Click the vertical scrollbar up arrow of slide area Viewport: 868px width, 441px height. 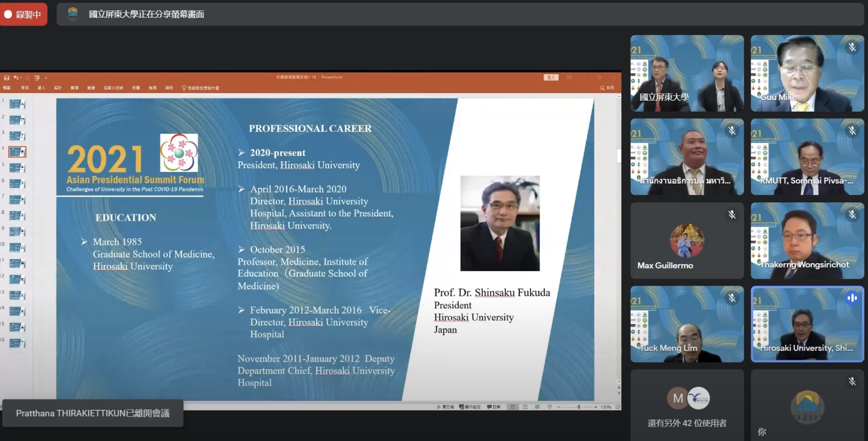[619, 96]
